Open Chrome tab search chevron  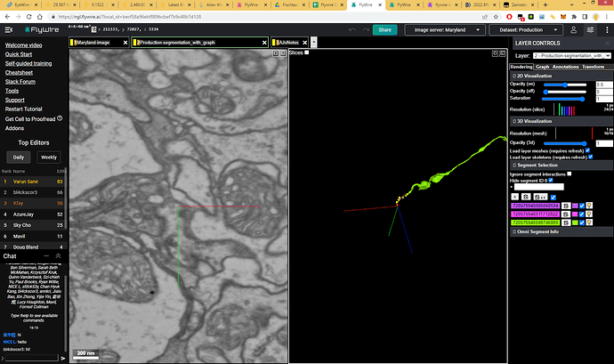click(x=571, y=4)
